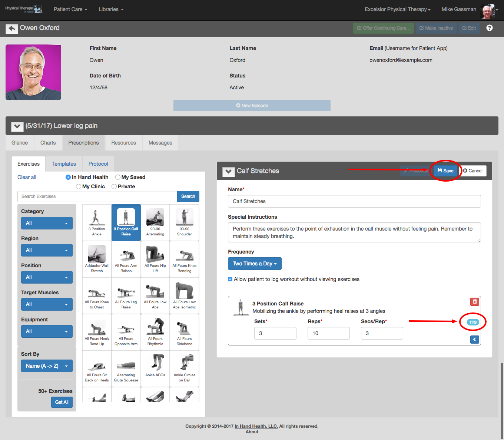Image resolution: width=504 pixels, height=440 pixels.
Task: Switch to the Templates tab
Action: pos(64,164)
